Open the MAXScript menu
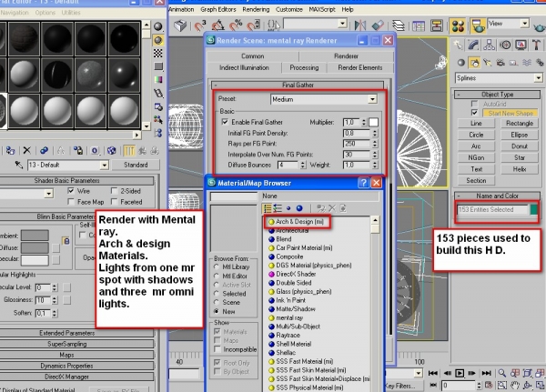Image resolution: width=546 pixels, height=392 pixels. pyautogui.click(x=322, y=9)
